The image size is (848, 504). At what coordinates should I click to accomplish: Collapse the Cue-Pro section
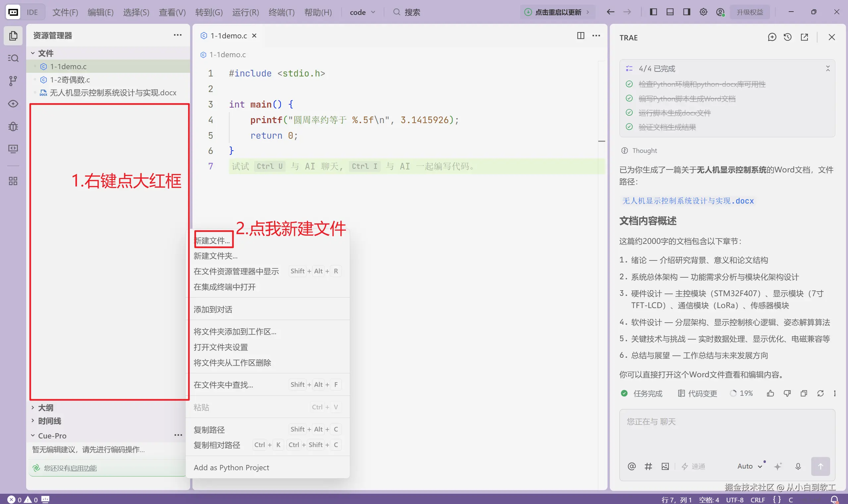pyautogui.click(x=33, y=435)
